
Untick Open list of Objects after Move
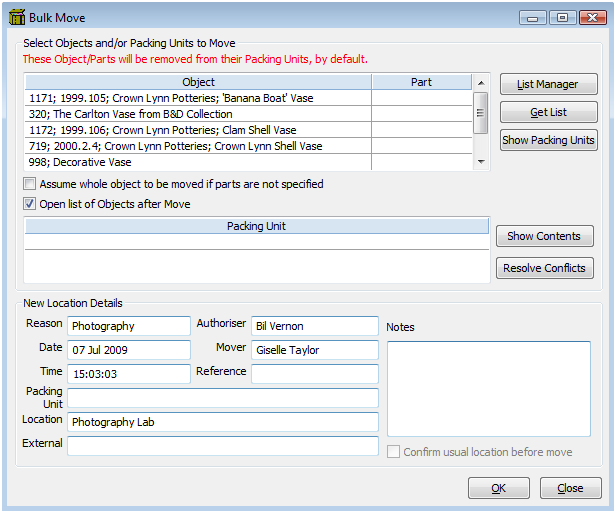tap(29, 204)
